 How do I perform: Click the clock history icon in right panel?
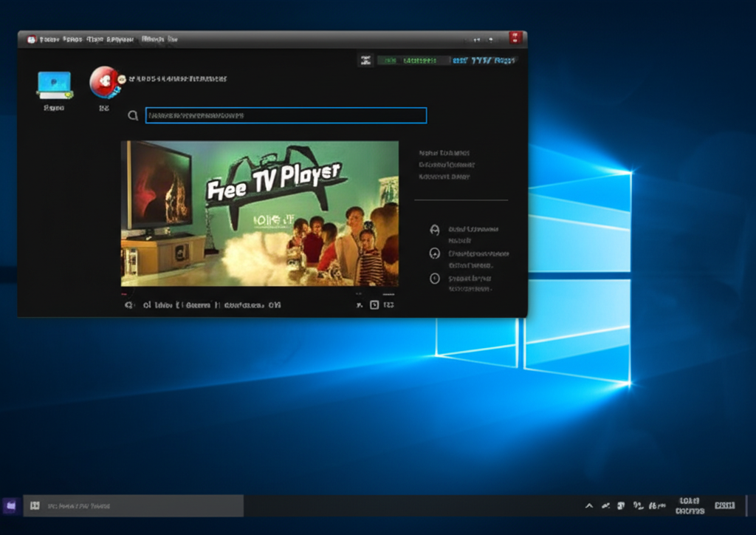click(x=435, y=278)
